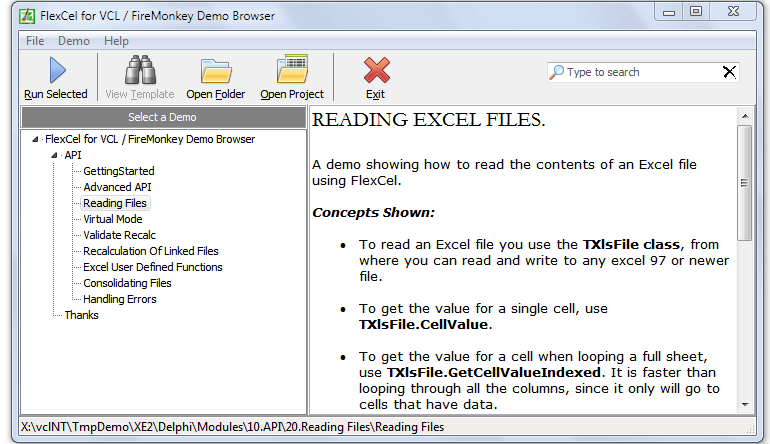This screenshot has height=444, width=770.
Task: Select the Thanks tree item
Action: click(82, 315)
